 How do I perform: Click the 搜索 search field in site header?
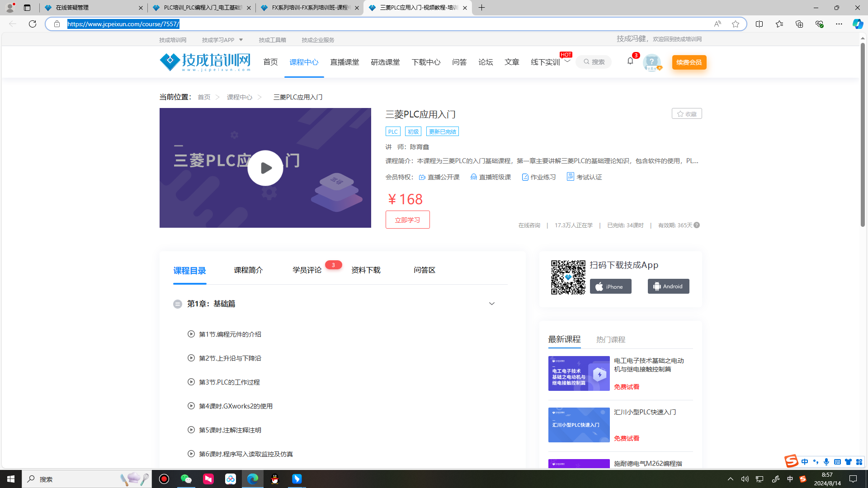coord(594,62)
